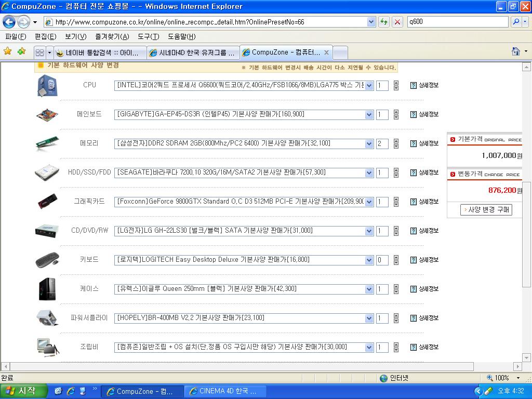Image resolution: width=532 pixels, height=399 pixels.
Task: Expand the LG GH-22LS30 optical drive dropdown
Action: pyautogui.click(x=369, y=231)
